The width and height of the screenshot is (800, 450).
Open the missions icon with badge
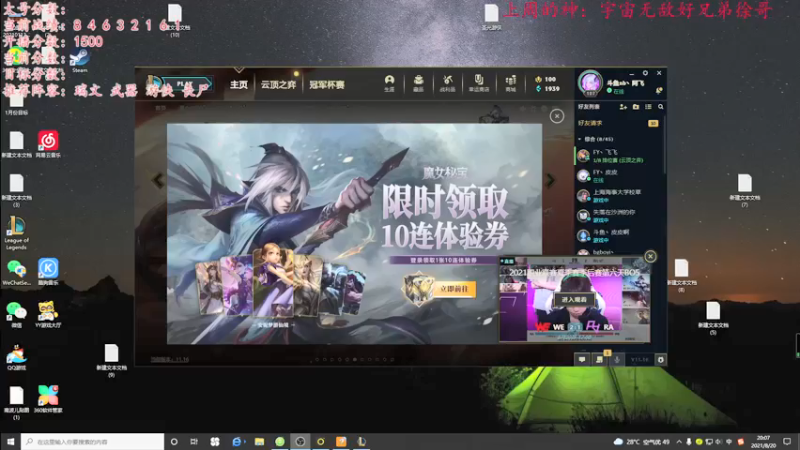600,359
